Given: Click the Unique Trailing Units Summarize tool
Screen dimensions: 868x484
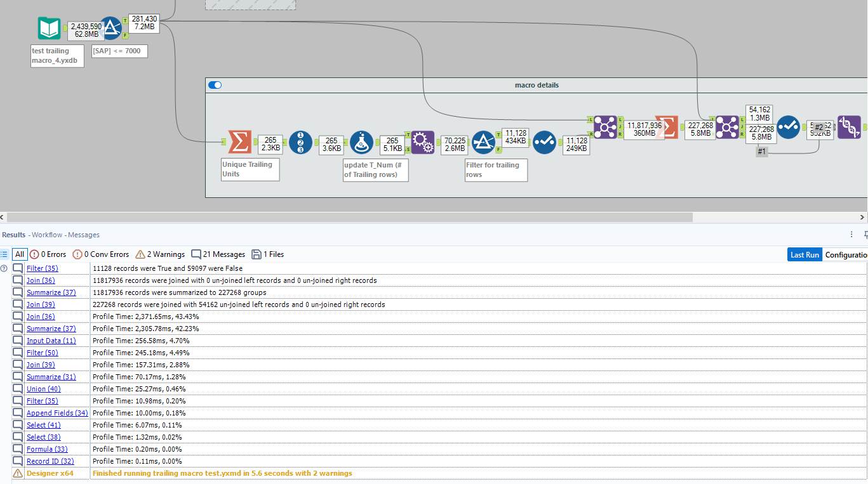Looking at the screenshot, I should pos(240,142).
